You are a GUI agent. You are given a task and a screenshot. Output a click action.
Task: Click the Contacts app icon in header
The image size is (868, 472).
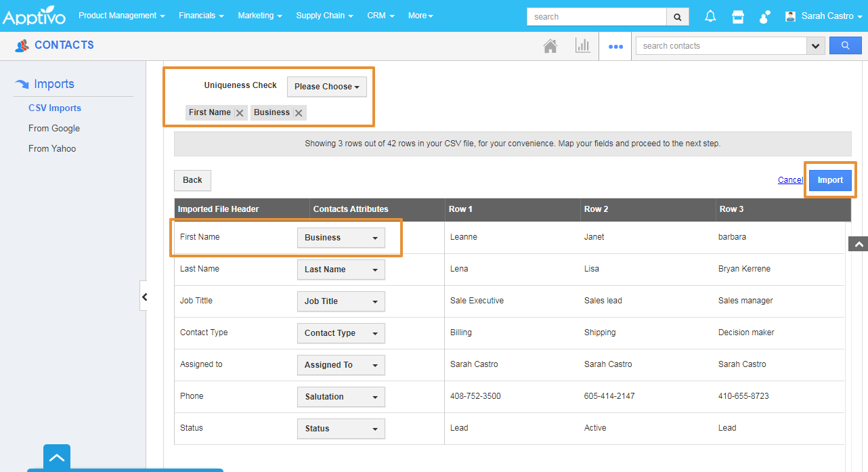point(22,45)
